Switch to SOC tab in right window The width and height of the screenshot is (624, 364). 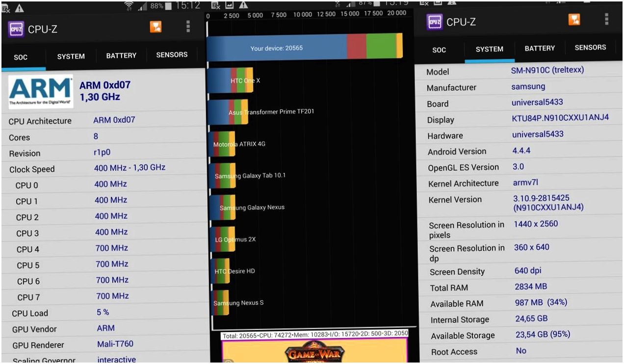(439, 50)
